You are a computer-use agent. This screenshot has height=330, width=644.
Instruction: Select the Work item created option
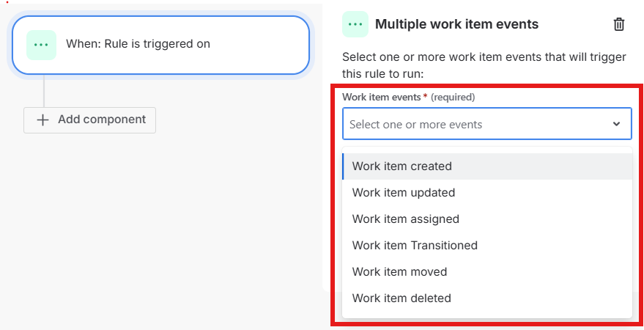(402, 166)
